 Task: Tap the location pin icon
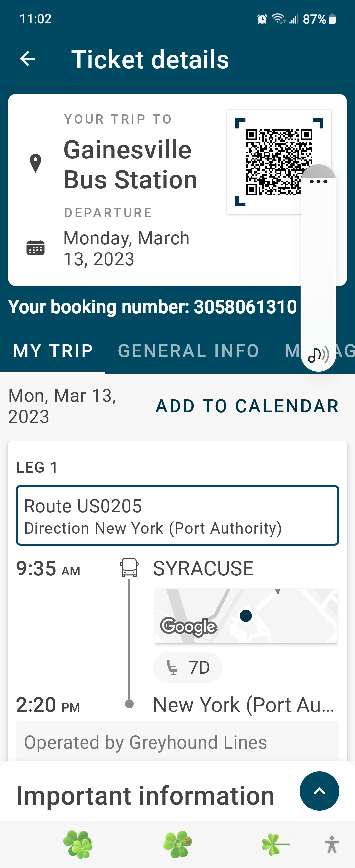(x=35, y=163)
